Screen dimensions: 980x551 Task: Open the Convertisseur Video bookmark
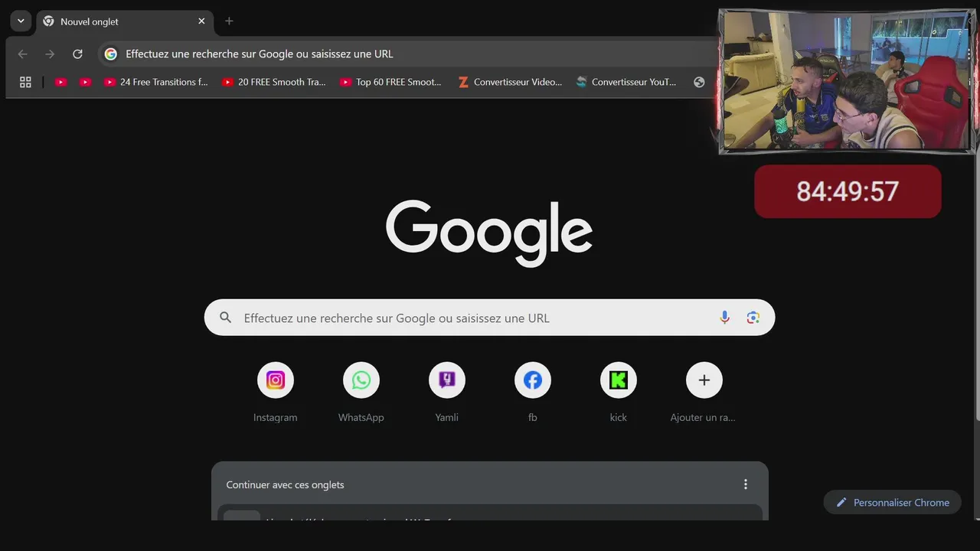point(510,82)
